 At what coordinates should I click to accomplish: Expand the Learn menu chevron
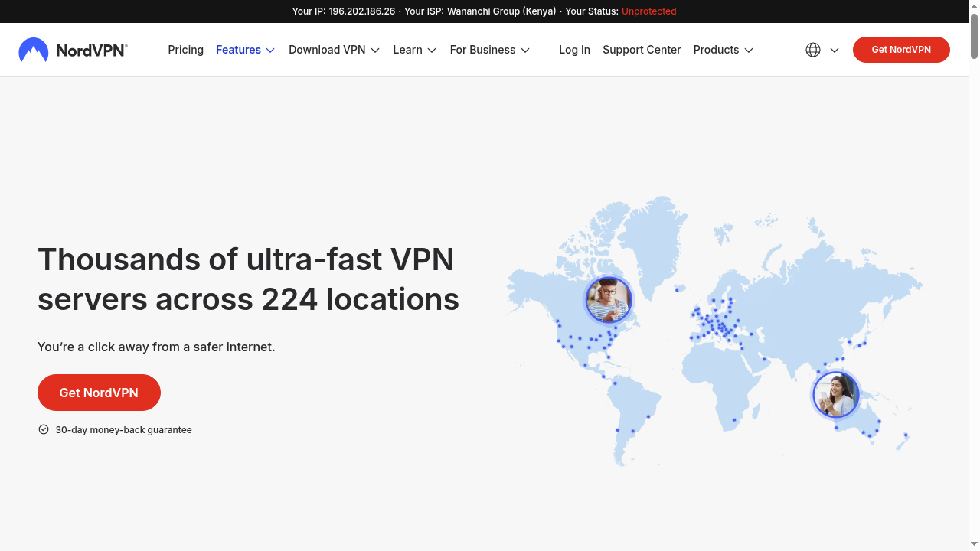pos(432,51)
